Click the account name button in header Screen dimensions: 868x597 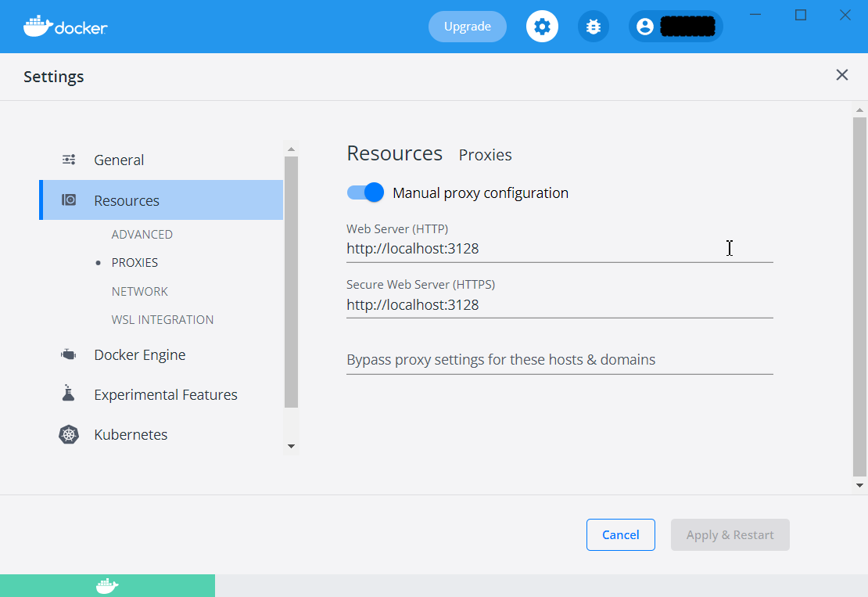(676, 27)
